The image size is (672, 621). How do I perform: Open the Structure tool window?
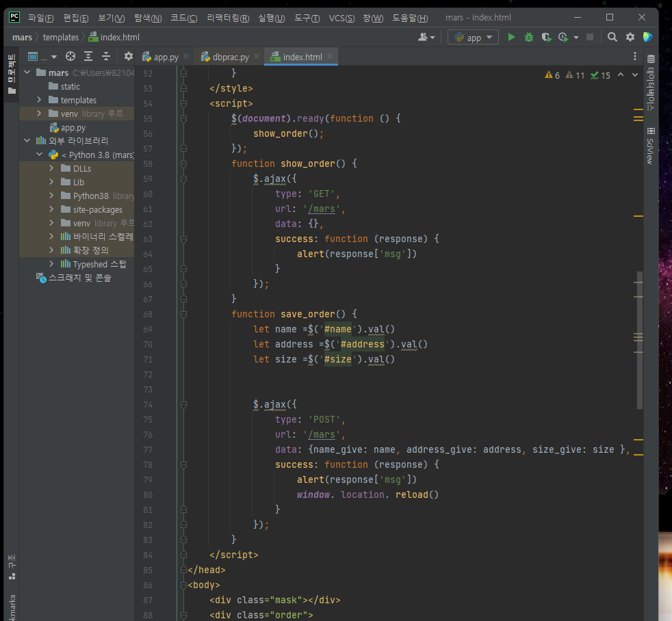pyautogui.click(x=12, y=566)
